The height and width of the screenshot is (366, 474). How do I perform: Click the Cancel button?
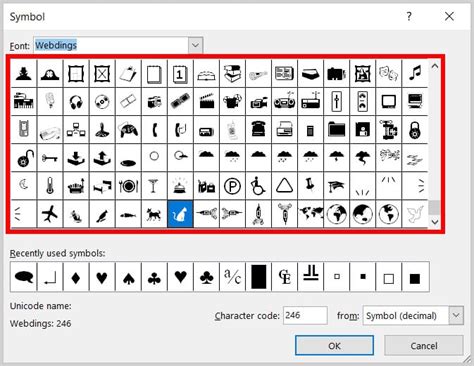click(424, 346)
